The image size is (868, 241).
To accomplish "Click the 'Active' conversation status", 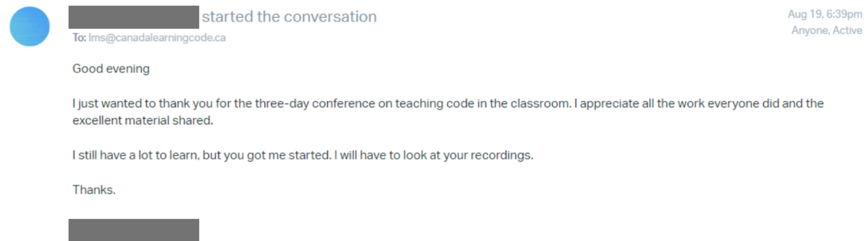I will [848, 31].
